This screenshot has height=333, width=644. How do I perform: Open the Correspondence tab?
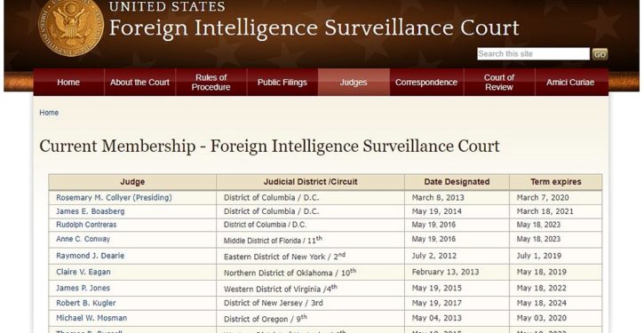[426, 82]
